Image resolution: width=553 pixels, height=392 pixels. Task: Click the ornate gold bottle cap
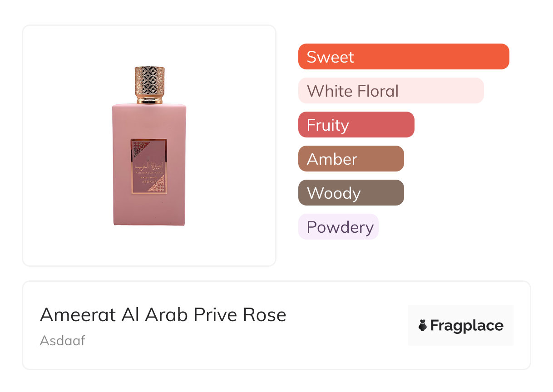[149, 81]
